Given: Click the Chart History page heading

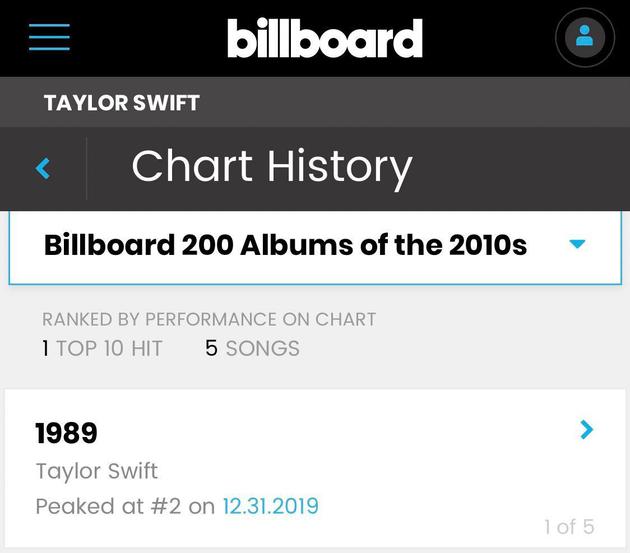Looking at the screenshot, I should (x=271, y=167).
